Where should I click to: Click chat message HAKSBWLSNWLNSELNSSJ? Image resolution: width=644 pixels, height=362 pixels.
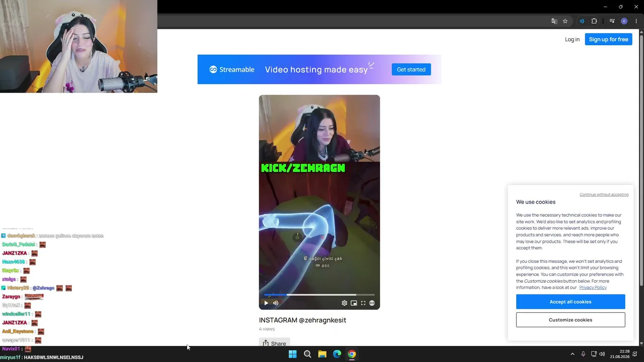click(x=53, y=357)
